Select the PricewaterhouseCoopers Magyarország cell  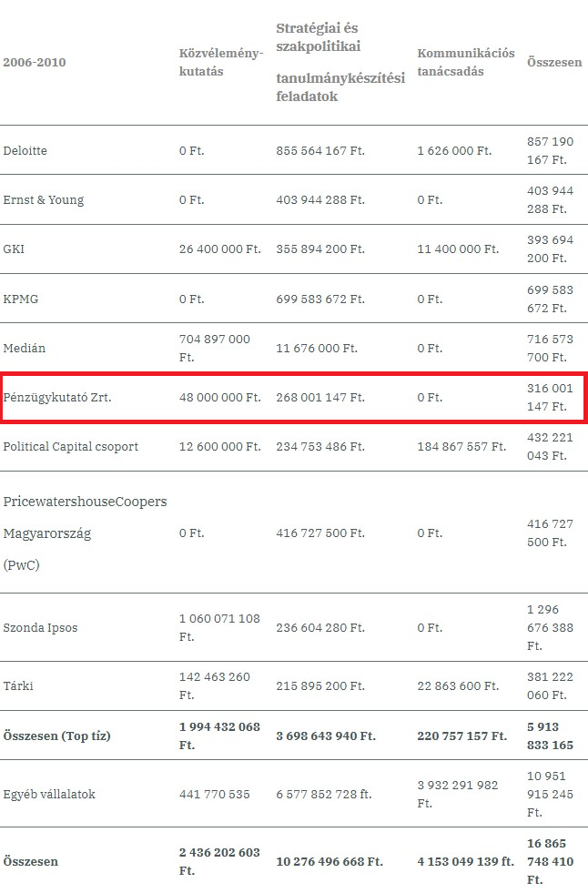(x=86, y=533)
